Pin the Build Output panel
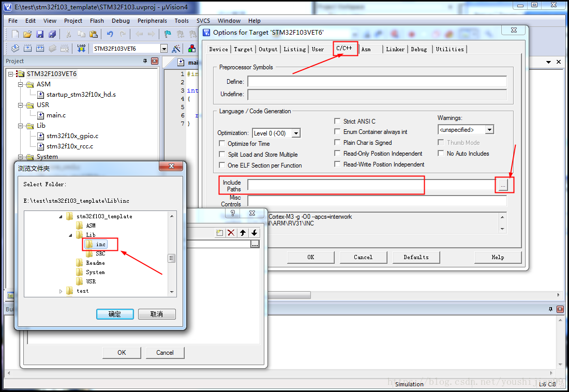The width and height of the screenshot is (569, 392). [550, 309]
